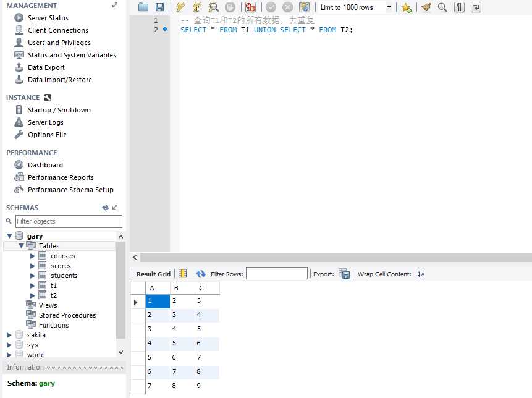The width and height of the screenshot is (532, 398).
Task: Toggle auto-commit mode icon
Action: click(305, 7)
